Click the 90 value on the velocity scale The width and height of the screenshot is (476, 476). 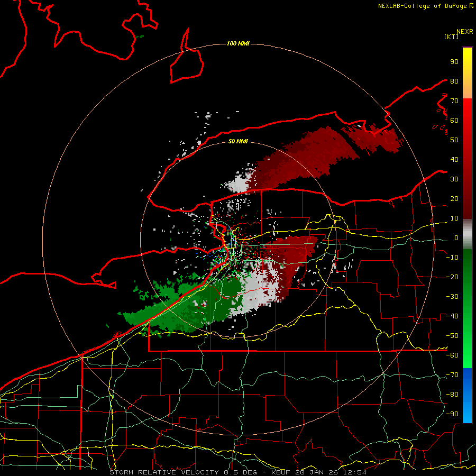coord(454,62)
